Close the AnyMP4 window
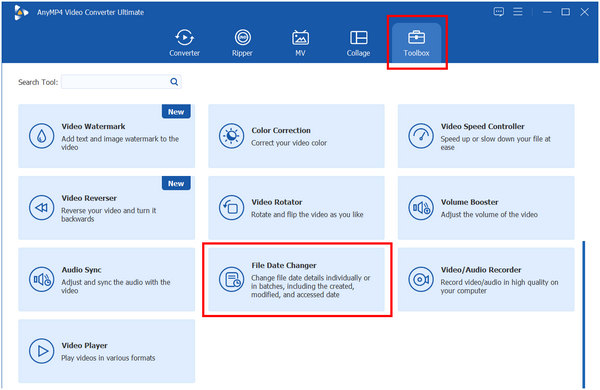This screenshot has width=600, height=390. (x=584, y=12)
